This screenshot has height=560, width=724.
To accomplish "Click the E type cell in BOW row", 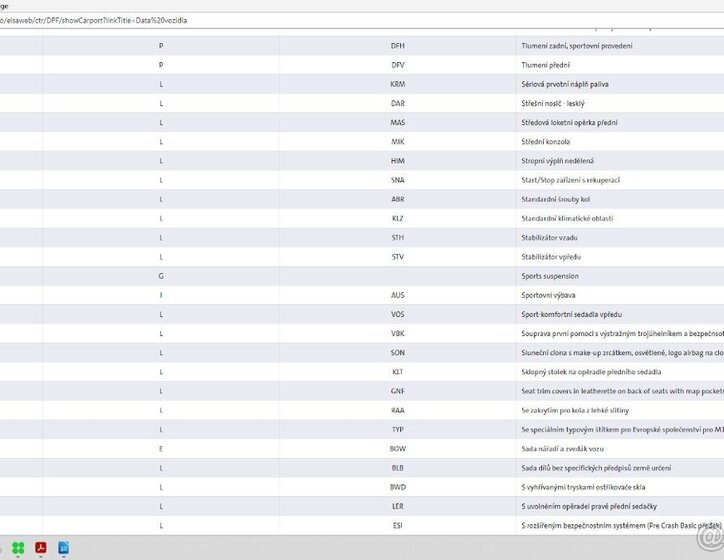I will (x=161, y=448).
